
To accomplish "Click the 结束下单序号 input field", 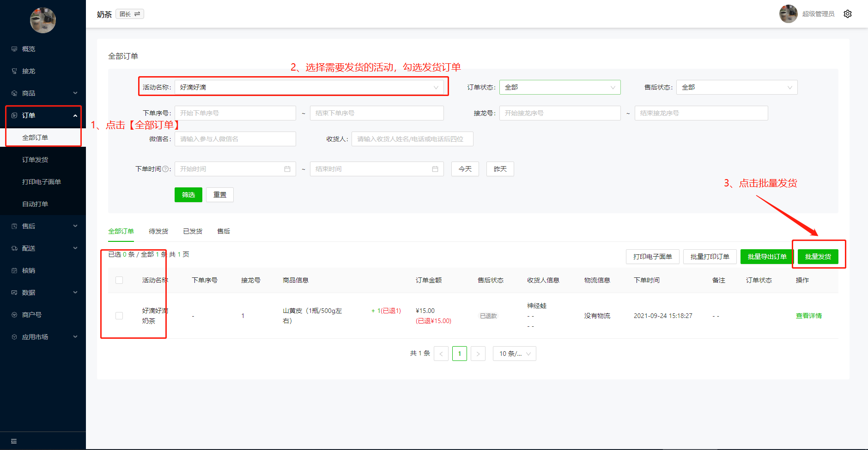I will click(x=377, y=113).
